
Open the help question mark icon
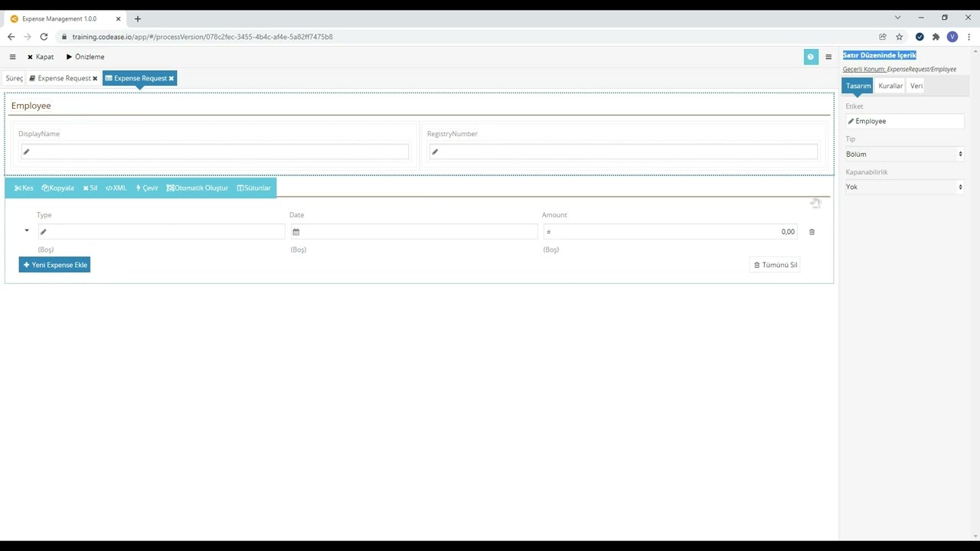coord(811,57)
